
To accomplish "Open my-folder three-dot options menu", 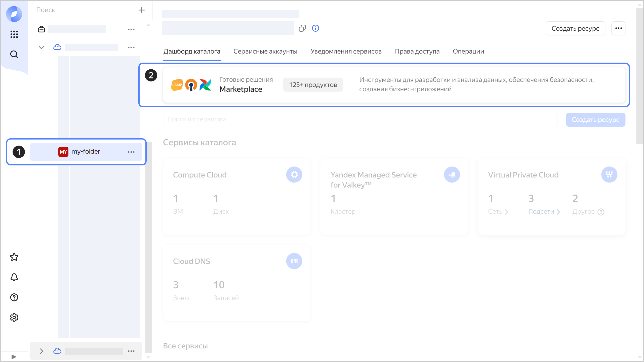I will click(131, 152).
